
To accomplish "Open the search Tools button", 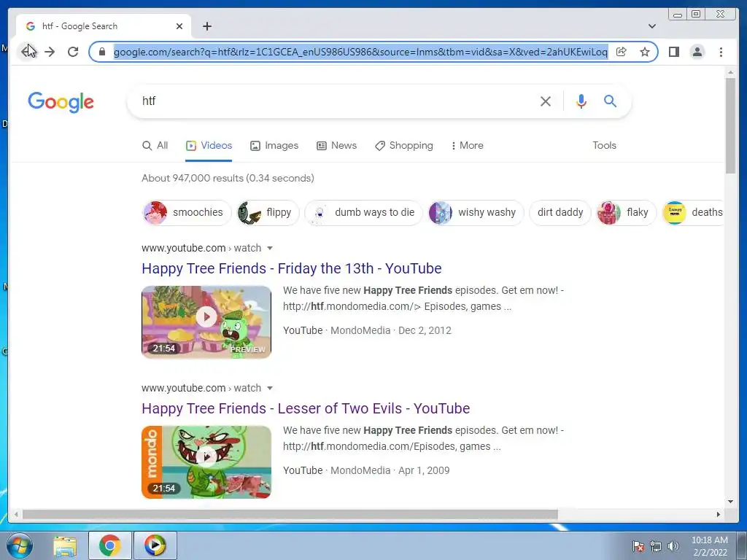I will (604, 145).
